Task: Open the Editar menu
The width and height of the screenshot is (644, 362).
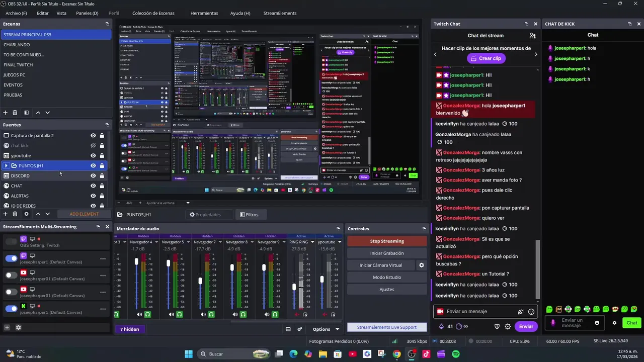Action: pos(43,13)
